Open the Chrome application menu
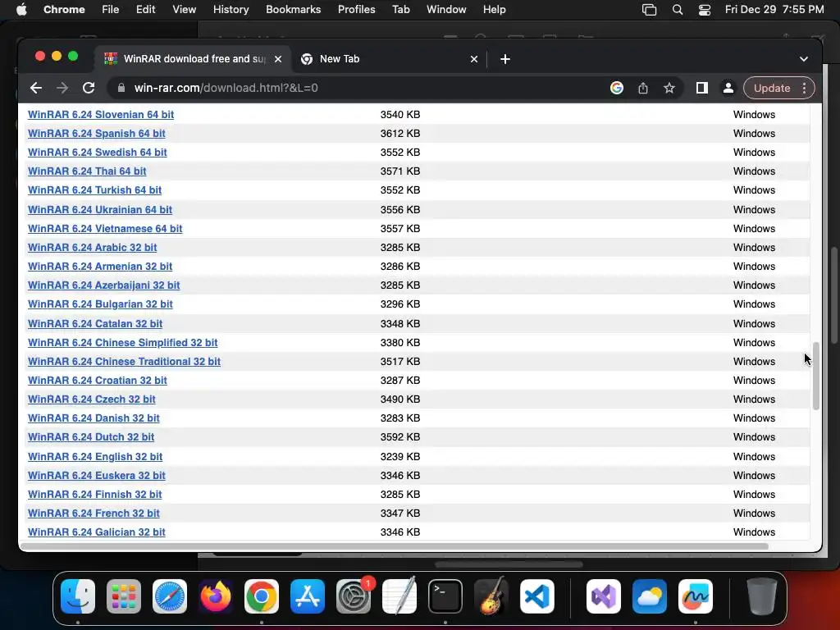 tap(64, 10)
